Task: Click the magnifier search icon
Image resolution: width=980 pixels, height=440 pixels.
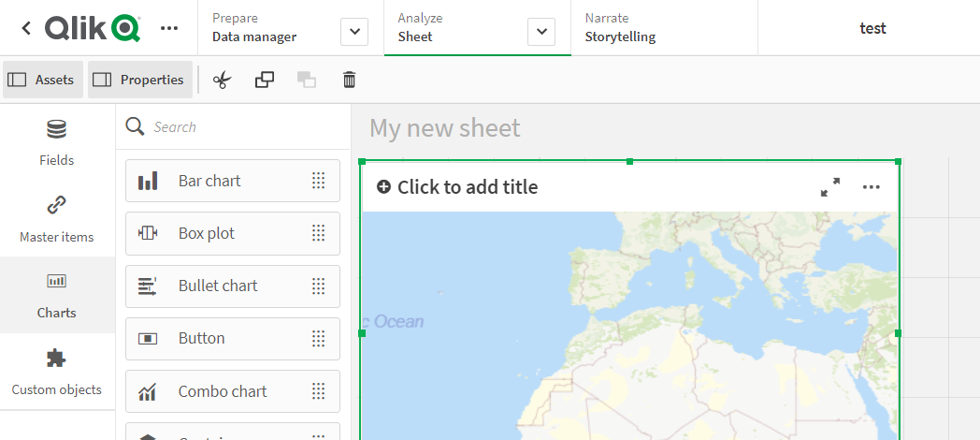Action: pos(135,126)
